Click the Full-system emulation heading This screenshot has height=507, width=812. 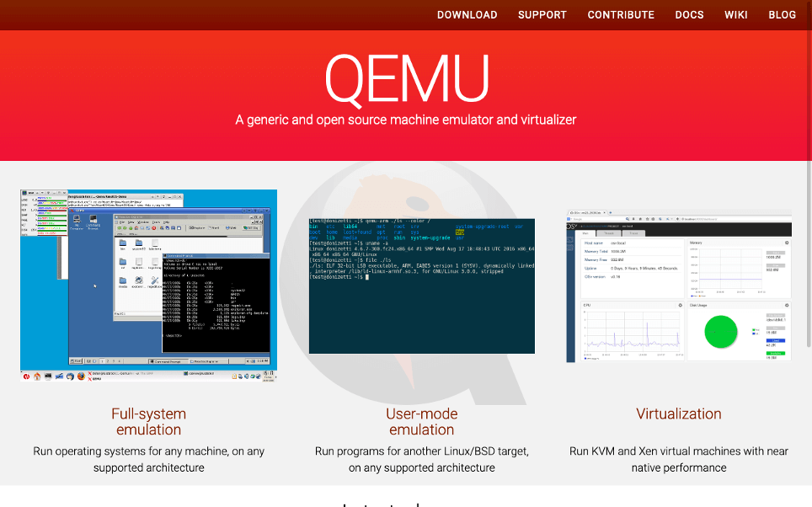click(x=148, y=422)
